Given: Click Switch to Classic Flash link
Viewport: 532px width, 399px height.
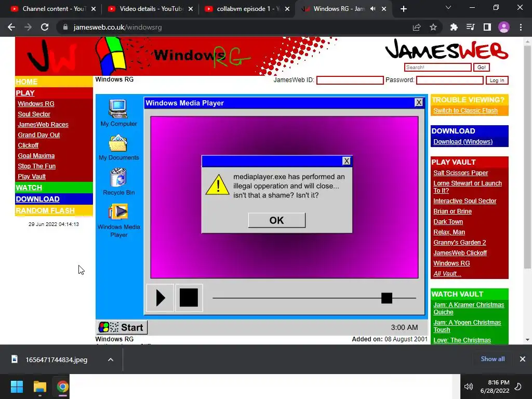Looking at the screenshot, I should (x=465, y=111).
